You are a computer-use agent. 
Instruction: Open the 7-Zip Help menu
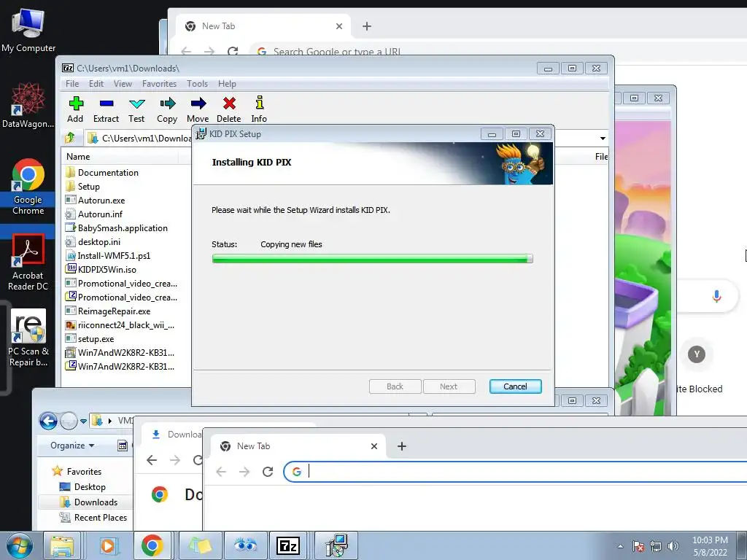pyautogui.click(x=227, y=84)
